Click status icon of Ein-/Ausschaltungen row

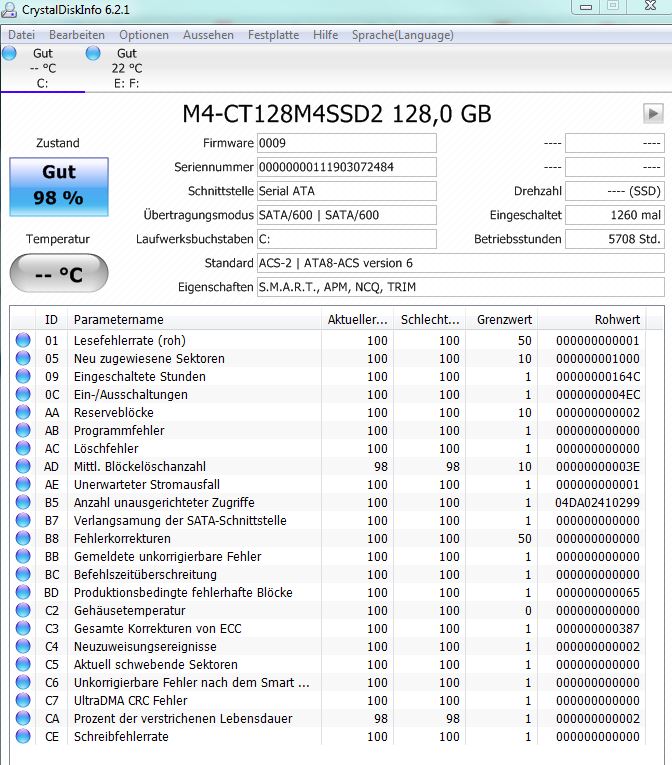tap(23, 394)
